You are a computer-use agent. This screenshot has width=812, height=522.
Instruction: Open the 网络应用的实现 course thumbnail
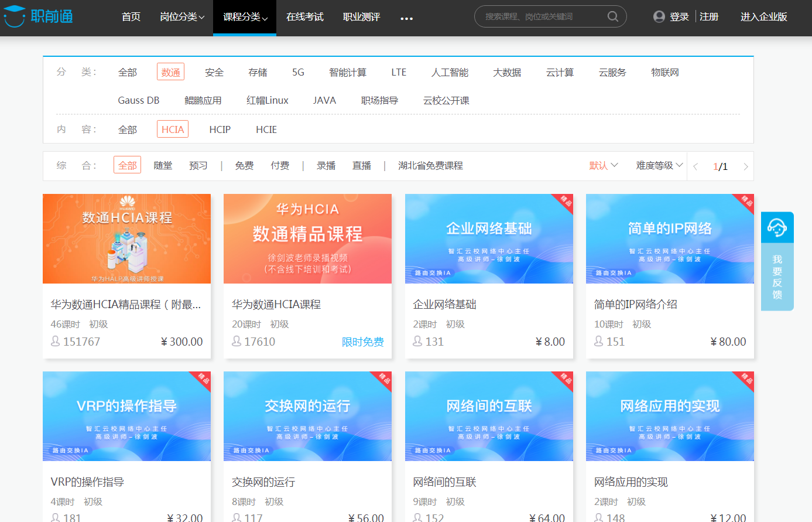coord(670,416)
